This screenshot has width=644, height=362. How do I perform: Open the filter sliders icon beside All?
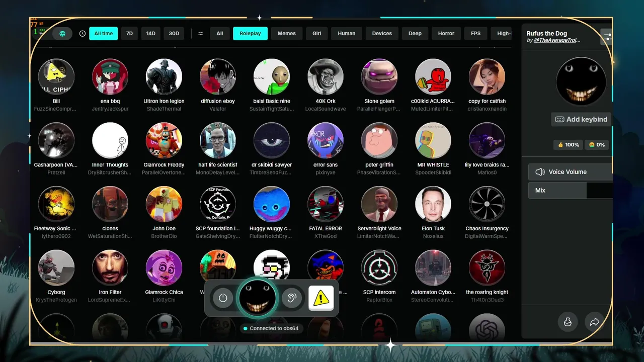click(200, 34)
